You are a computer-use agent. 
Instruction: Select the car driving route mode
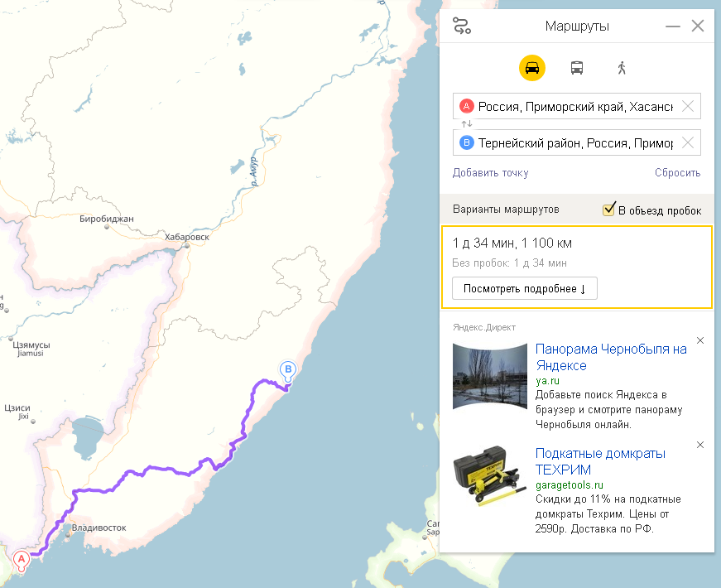[x=532, y=68]
